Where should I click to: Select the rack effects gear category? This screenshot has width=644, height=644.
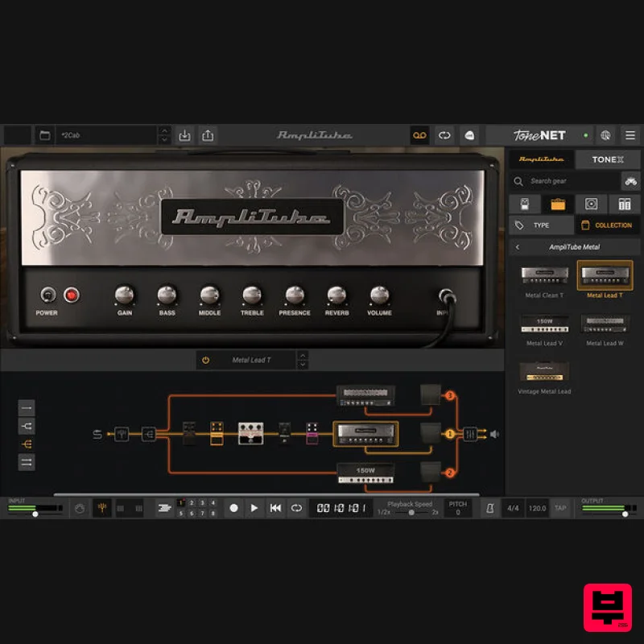[624, 204]
